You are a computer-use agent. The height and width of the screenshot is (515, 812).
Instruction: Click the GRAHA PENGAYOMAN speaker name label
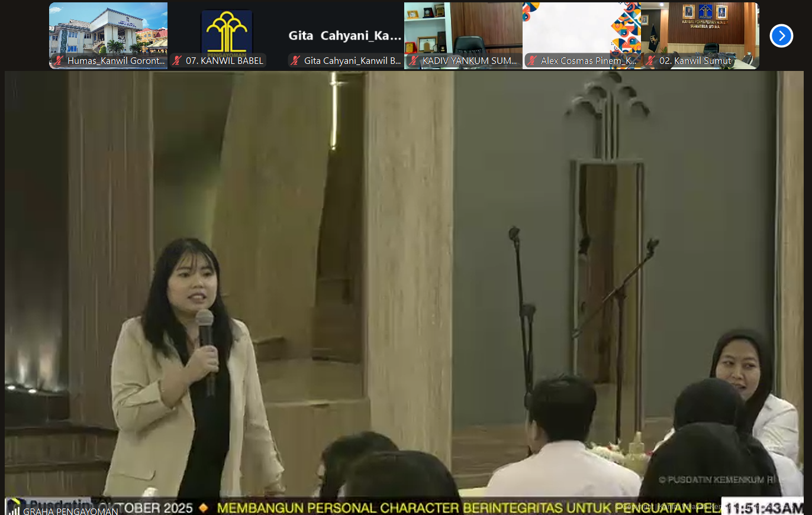tap(70, 511)
